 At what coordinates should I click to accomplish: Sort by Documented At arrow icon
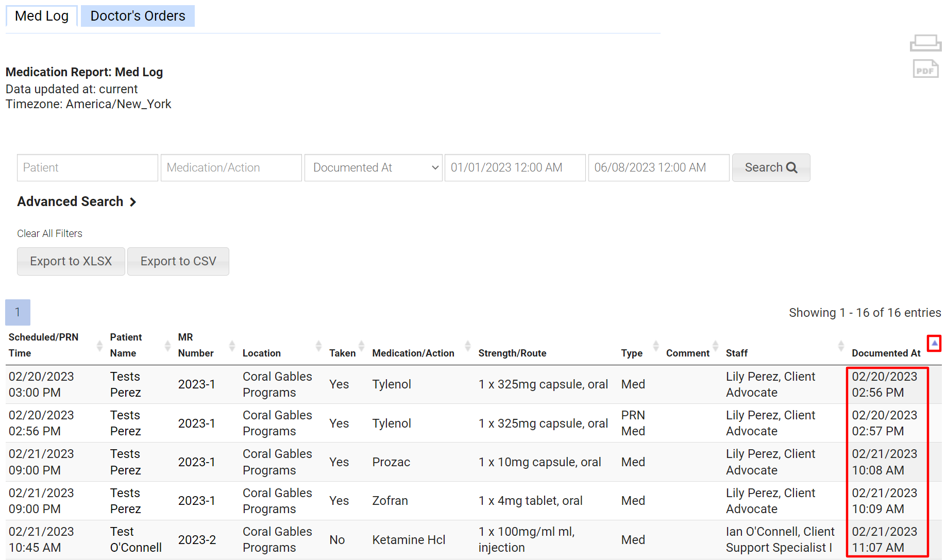coord(934,343)
